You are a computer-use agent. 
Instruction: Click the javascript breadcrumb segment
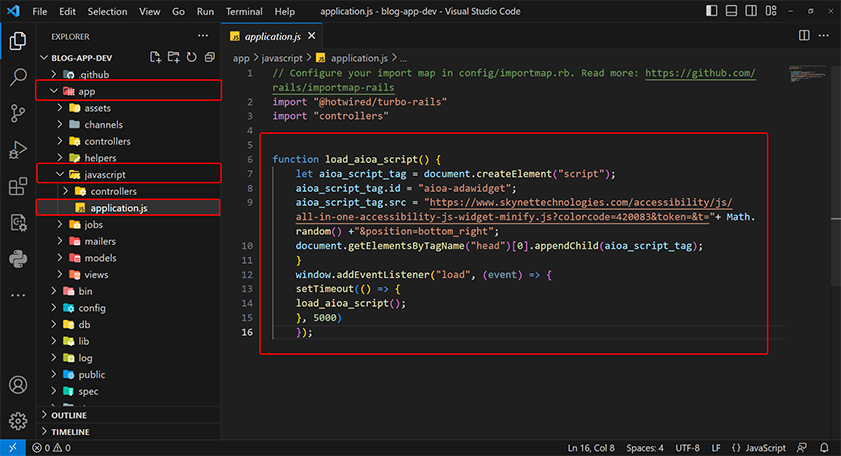(282, 58)
